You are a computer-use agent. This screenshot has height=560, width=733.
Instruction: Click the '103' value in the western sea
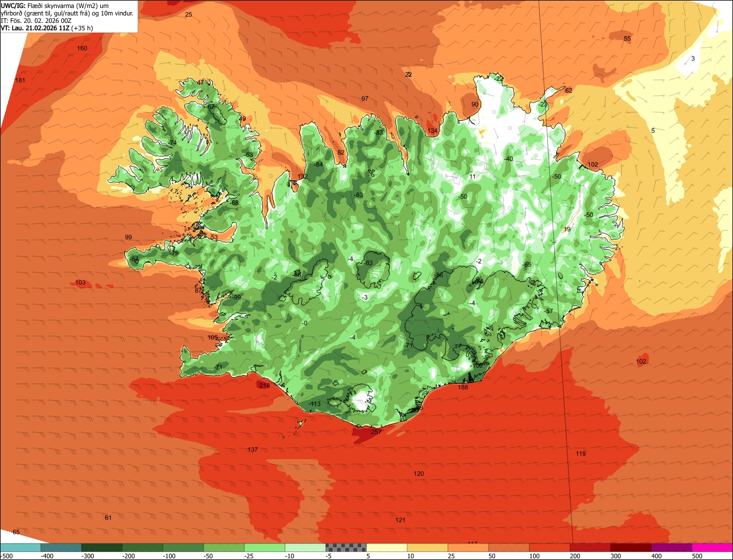coord(81,282)
